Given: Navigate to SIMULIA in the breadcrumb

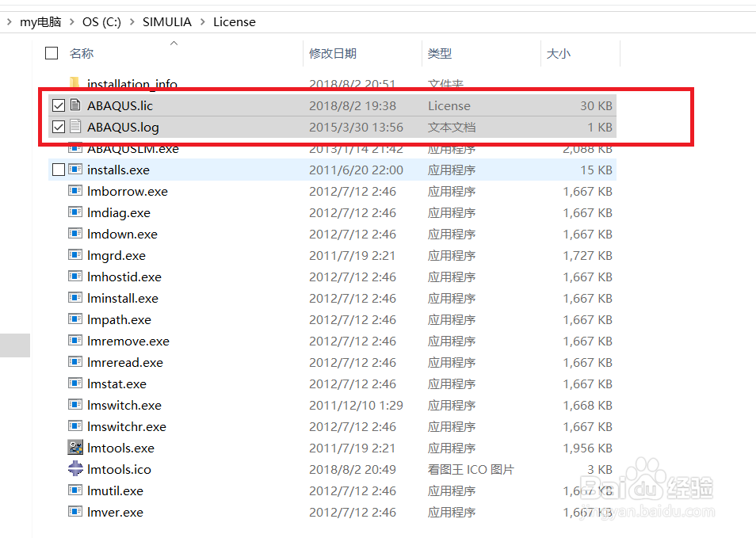Looking at the screenshot, I should point(166,21).
